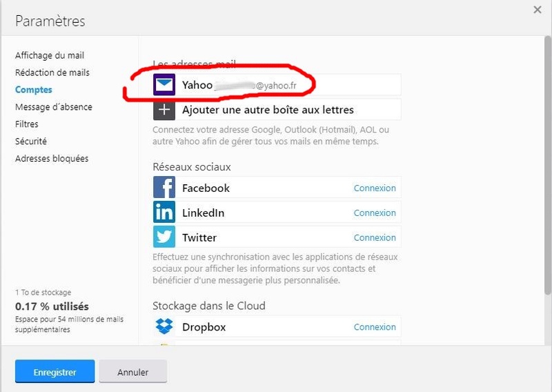Click Connexion link for Dropbox

point(375,327)
